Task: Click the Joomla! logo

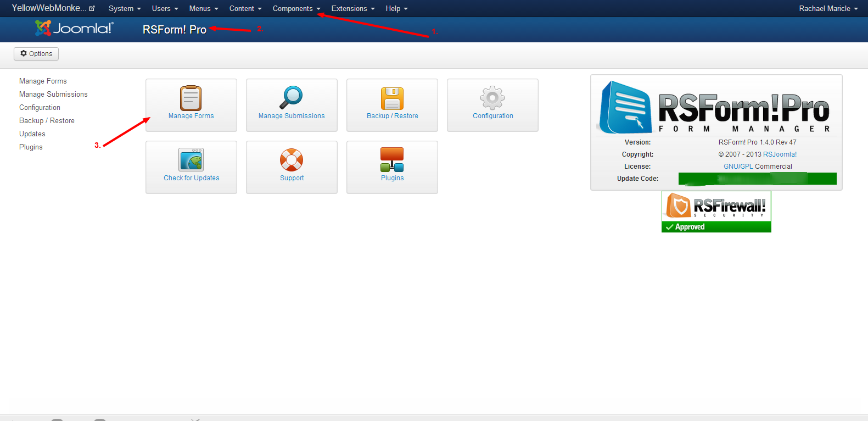Action: tap(74, 28)
